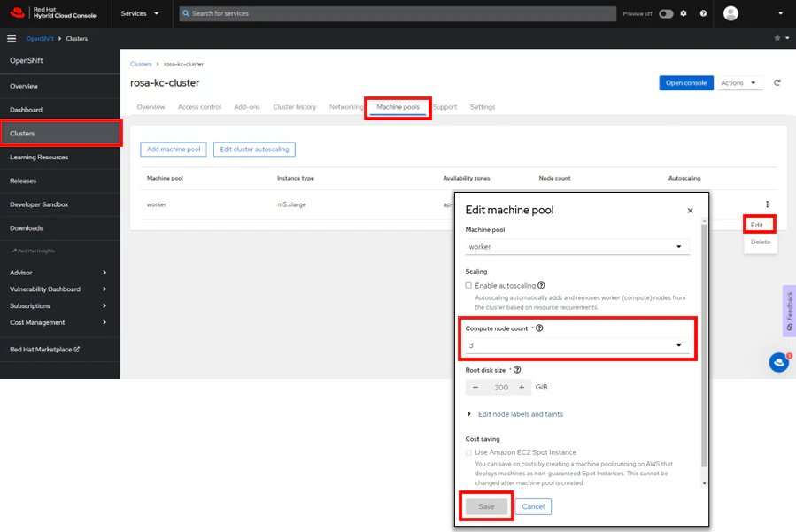Open the Machine pool worker dropdown
Screen dimensions: 796x532
[577, 247]
